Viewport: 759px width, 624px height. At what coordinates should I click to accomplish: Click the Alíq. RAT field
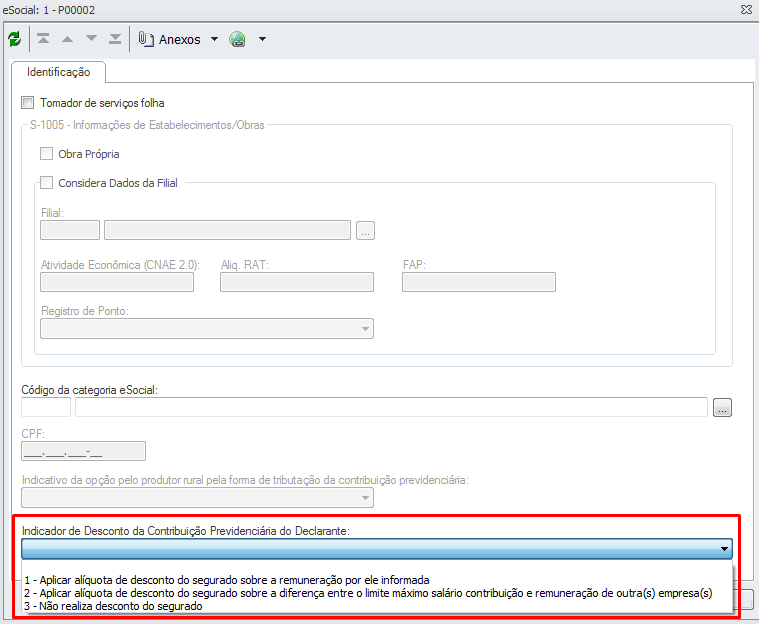[x=297, y=282]
